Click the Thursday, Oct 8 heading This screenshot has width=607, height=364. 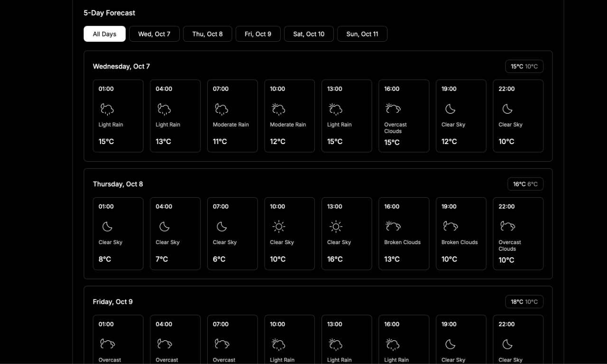coord(118,184)
